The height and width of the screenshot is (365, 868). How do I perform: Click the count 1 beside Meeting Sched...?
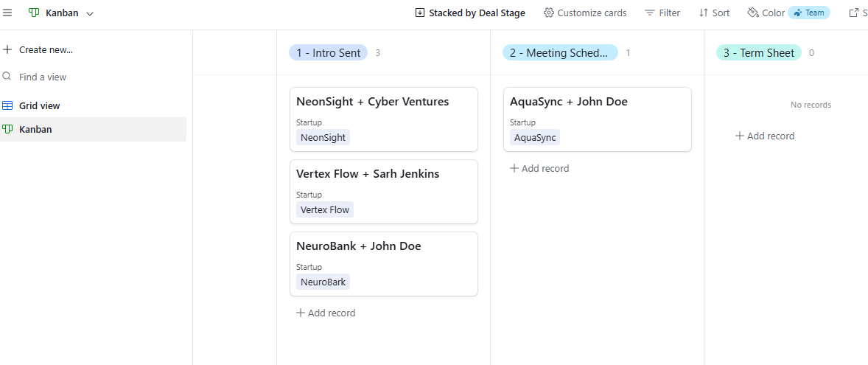[x=629, y=53]
